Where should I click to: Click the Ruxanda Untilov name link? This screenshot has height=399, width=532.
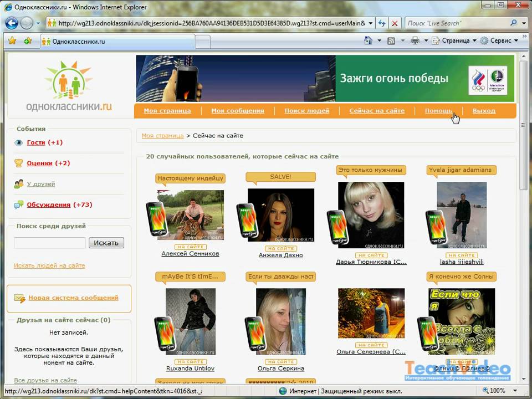click(x=190, y=369)
